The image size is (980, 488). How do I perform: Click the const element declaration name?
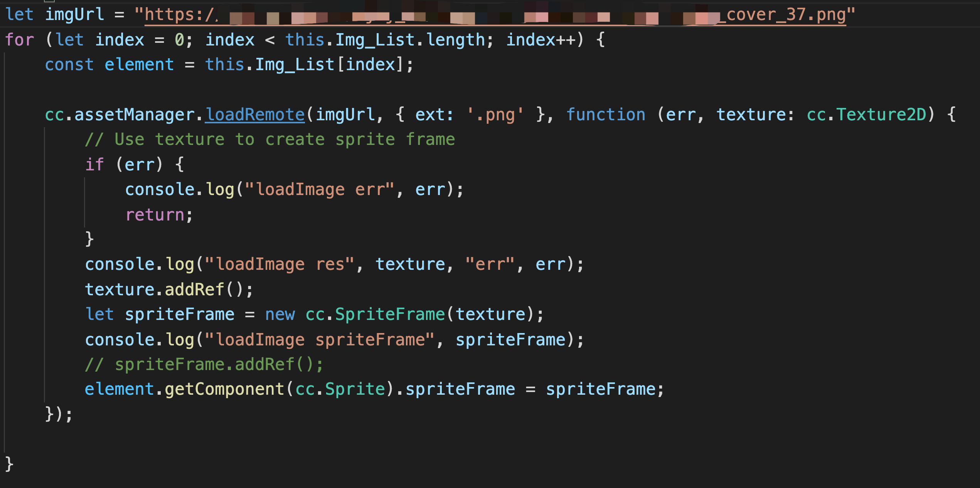pos(139,64)
